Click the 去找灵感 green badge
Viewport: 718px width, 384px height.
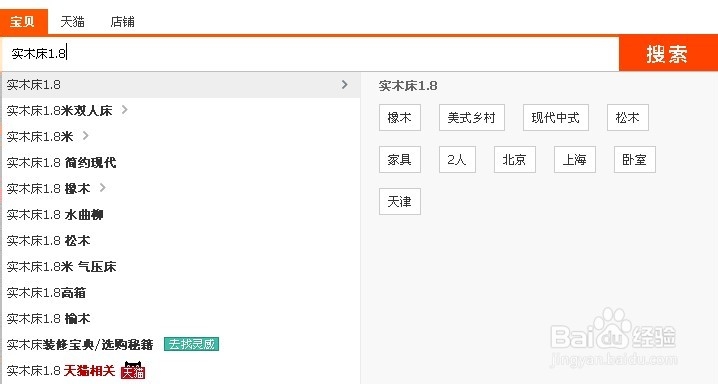point(191,344)
